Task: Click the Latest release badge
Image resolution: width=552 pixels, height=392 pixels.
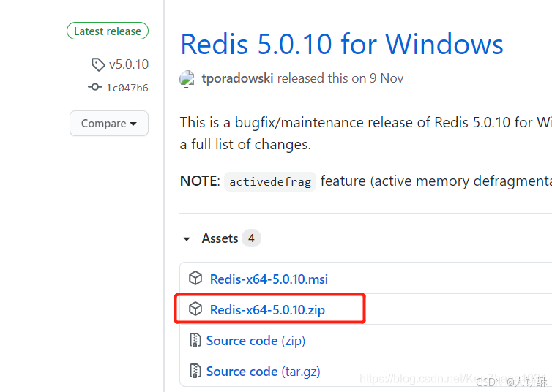Action: pyautogui.click(x=108, y=31)
